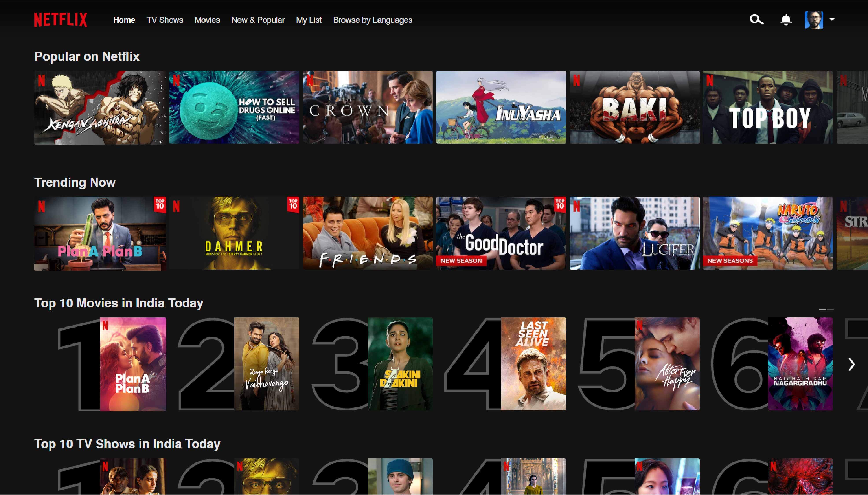Open How to Sell Drugs Online (Fast)
Image resolution: width=868 pixels, height=495 pixels.
tap(234, 107)
